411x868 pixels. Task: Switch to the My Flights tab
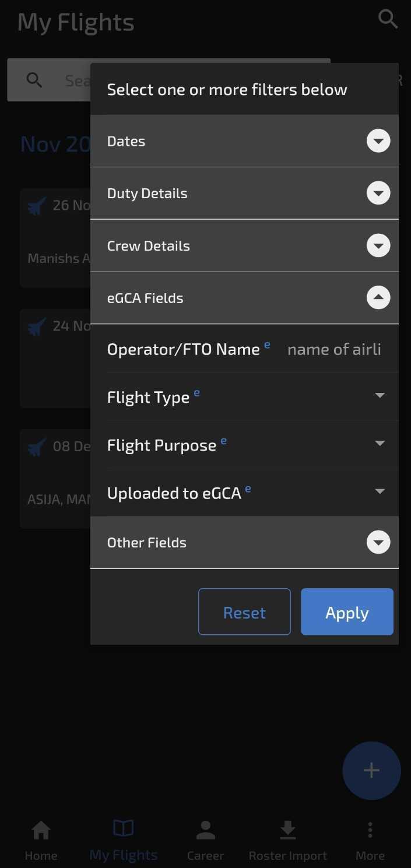click(x=123, y=839)
